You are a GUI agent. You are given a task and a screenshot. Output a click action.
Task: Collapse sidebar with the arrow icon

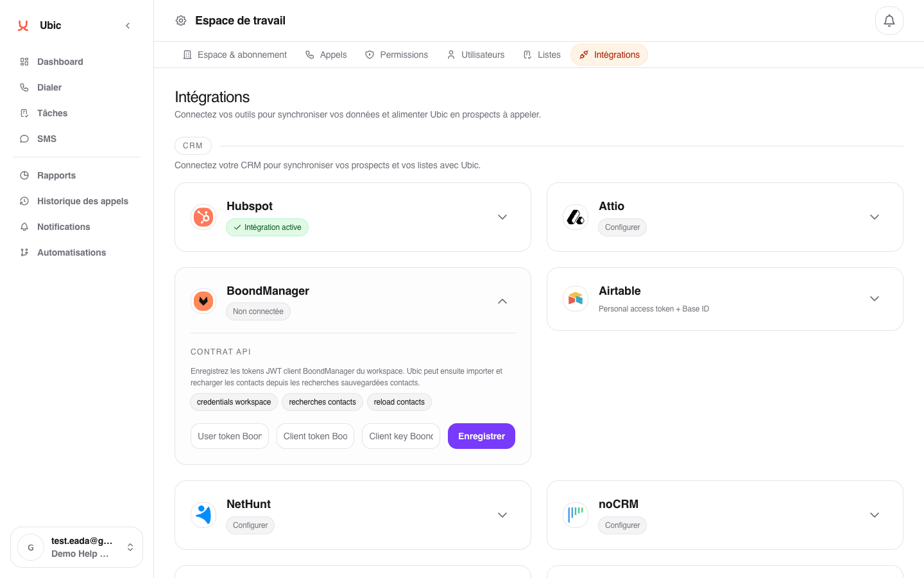128,26
